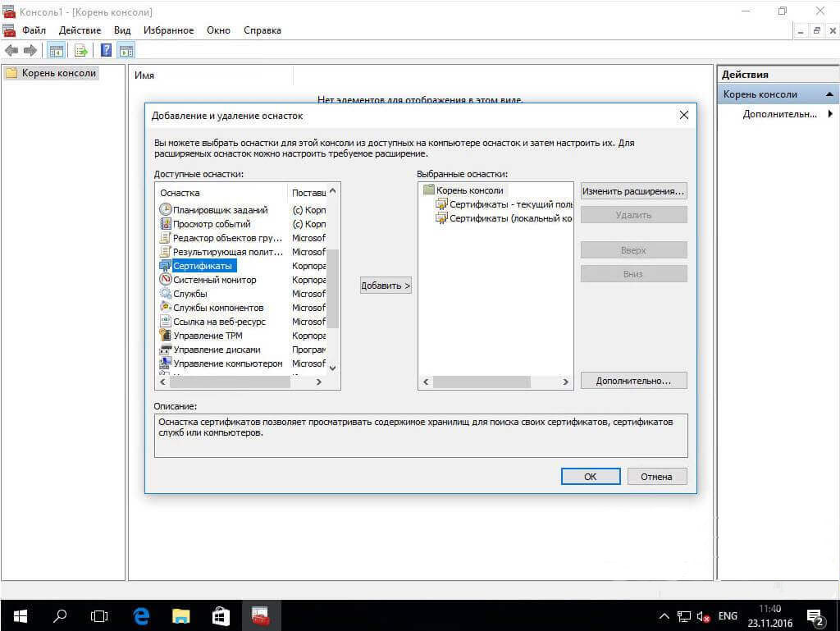Click the selected snap-ins horizontal scroll right arrow
Image resolution: width=840 pixels, height=631 pixels.
(565, 382)
